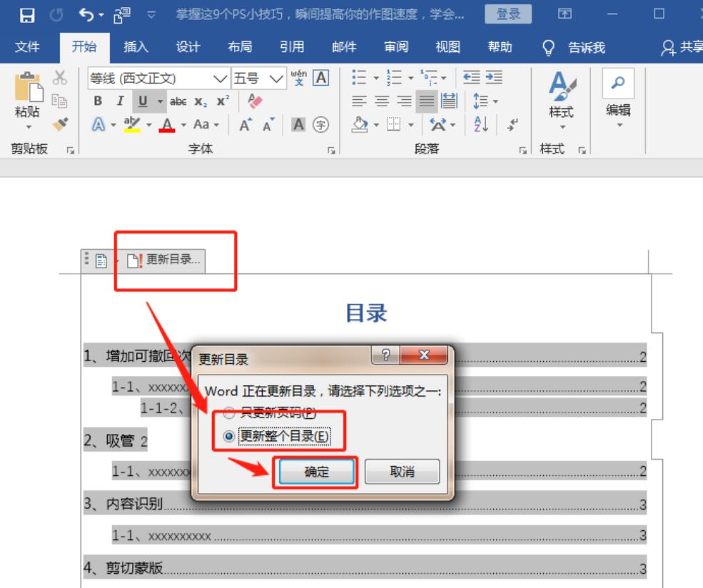Toggle character shading A icon
This screenshot has height=588, width=703.
[298, 125]
